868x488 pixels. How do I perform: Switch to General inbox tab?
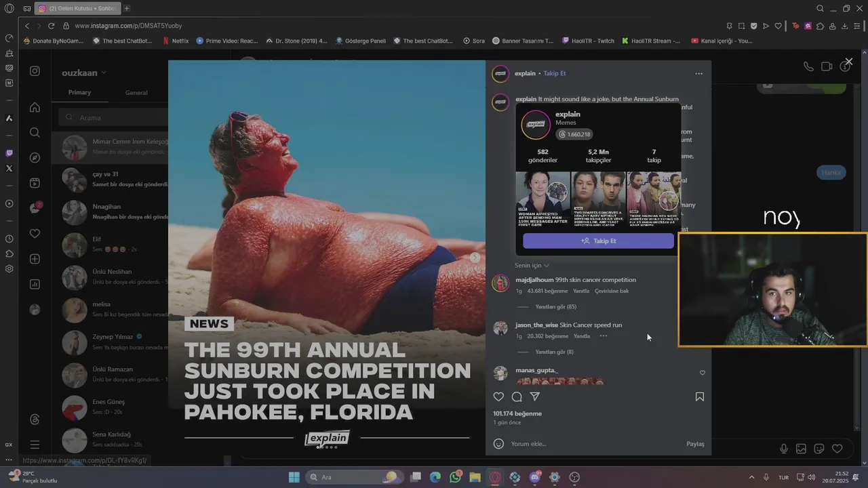pos(136,92)
